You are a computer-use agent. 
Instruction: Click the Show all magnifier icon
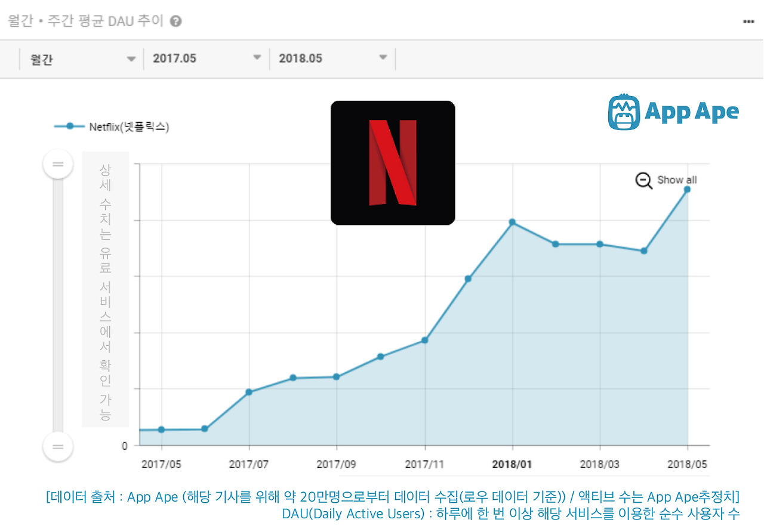(x=643, y=180)
